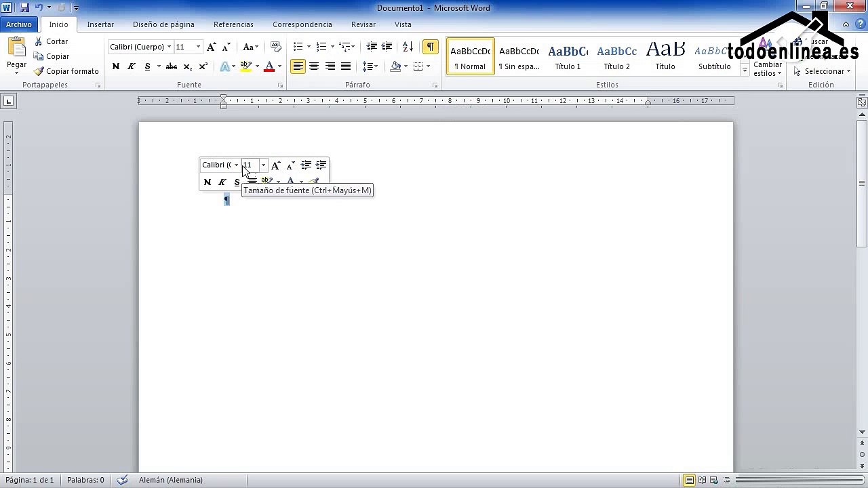The height and width of the screenshot is (488, 868).
Task: Align text left in the ribbon
Action: (x=298, y=66)
